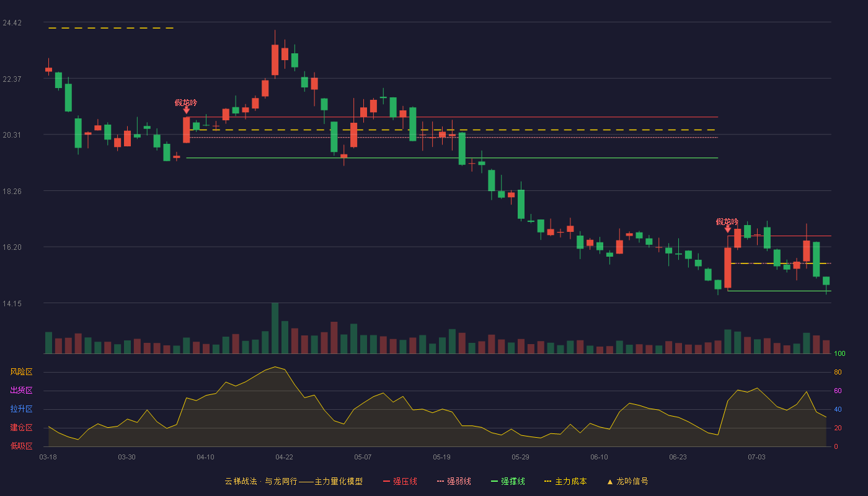Click the 05-29 date label
The image size is (868, 496).
(520, 457)
